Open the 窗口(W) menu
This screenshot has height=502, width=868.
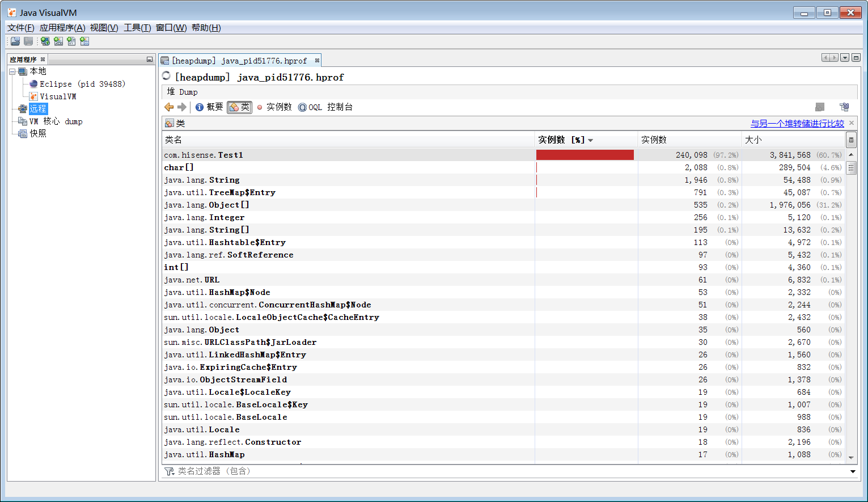coord(171,28)
